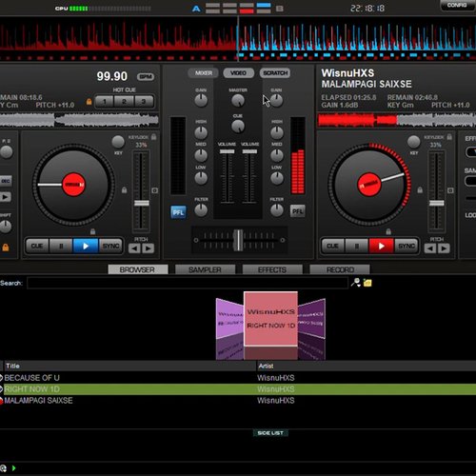The width and height of the screenshot is (476, 476).
Task: Open the CONFIG settings button
Action: [457, 5]
